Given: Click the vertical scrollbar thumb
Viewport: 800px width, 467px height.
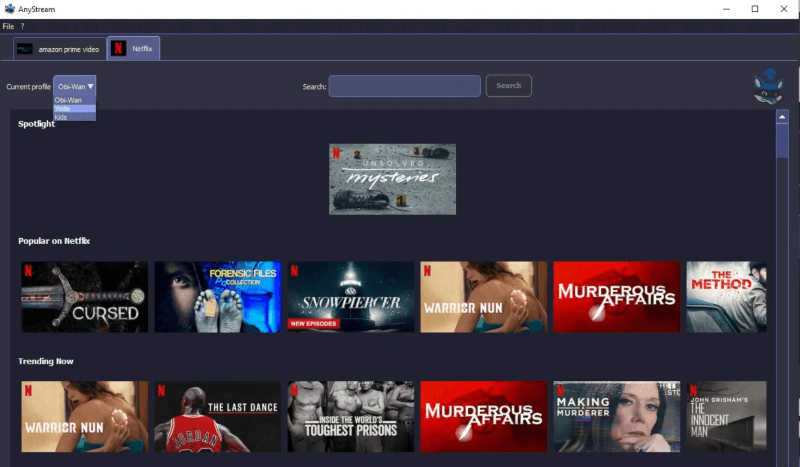Looking at the screenshot, I should pos(782,140).
